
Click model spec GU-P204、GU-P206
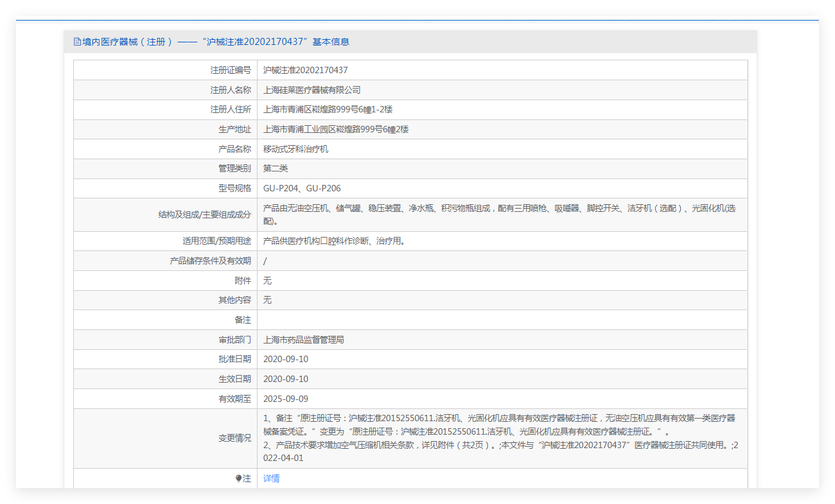302,188
